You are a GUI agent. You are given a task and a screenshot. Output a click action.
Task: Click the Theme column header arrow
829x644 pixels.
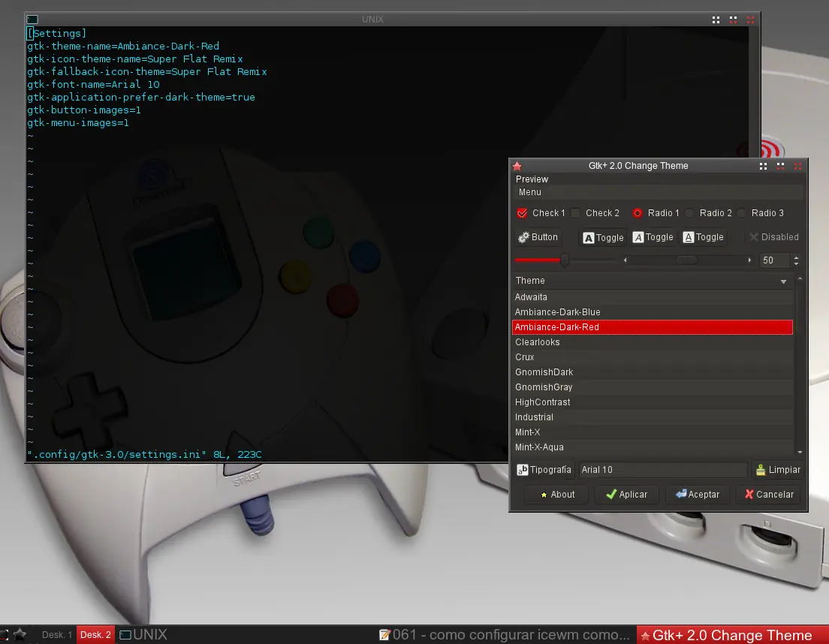[x=783, y=281]
